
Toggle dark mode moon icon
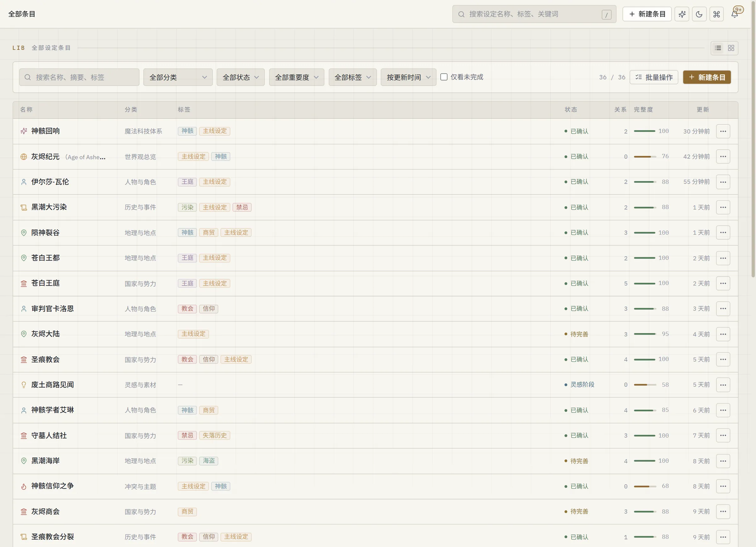pyautogui.click(x=699, y=14)
